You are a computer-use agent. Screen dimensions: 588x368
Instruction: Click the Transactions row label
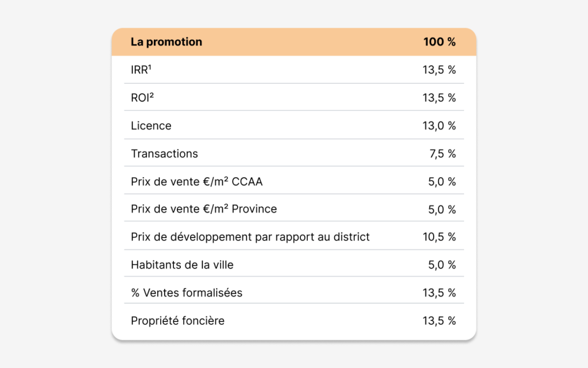click(x=164, y=154)
